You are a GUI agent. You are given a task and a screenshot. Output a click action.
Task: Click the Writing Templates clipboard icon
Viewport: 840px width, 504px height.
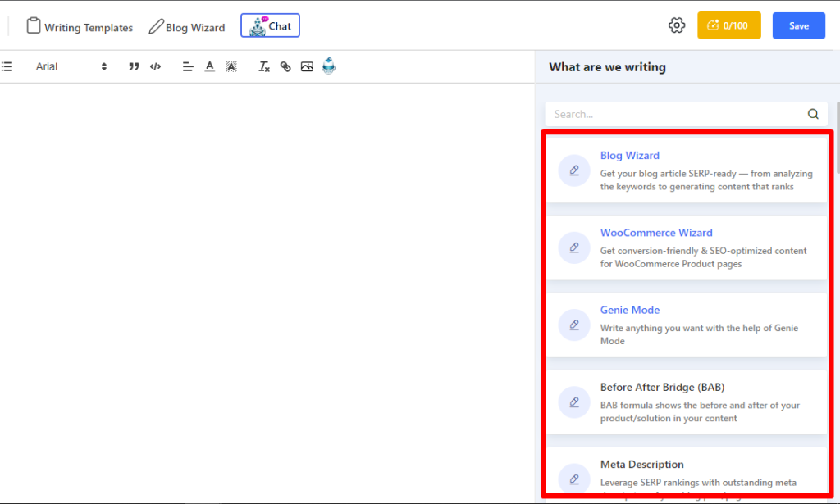pos(33,25)
